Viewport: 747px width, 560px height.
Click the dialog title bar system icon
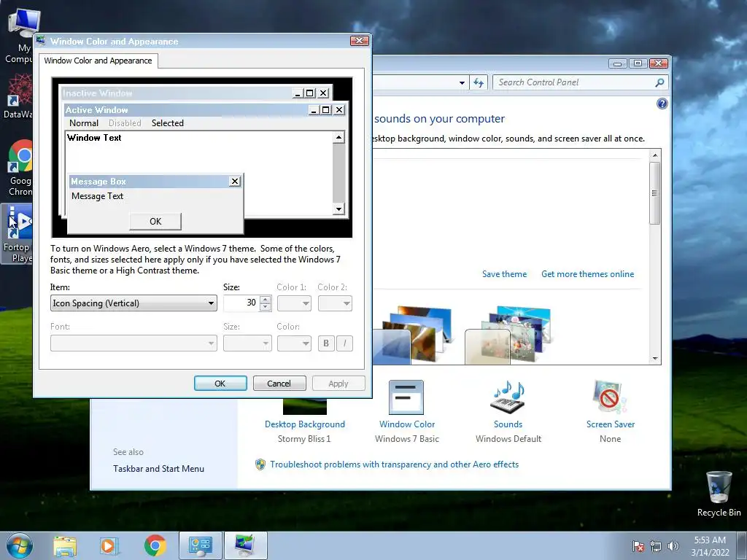[x=41, y=41]
